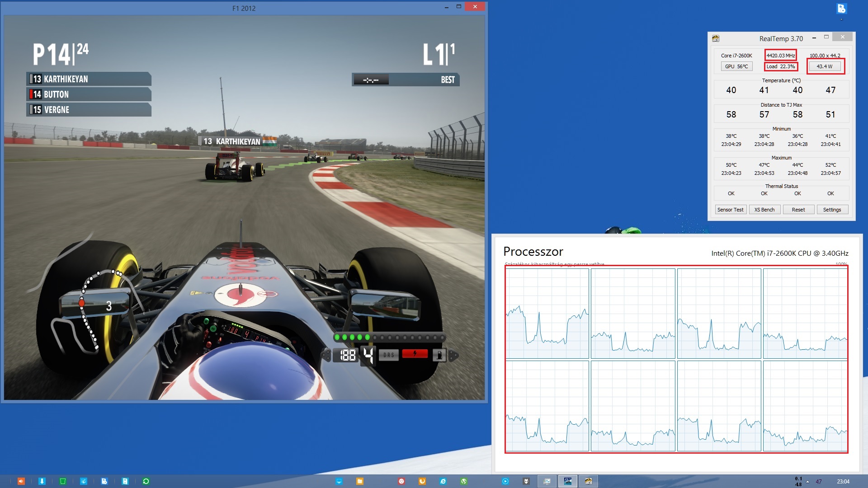Click the Distance to TJ Max value 51
This screenshot has width=868, height=488.
click(x=830, y=114)
